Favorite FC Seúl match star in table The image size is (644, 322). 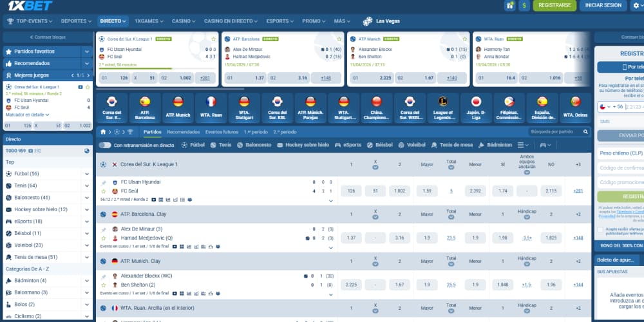click(104, 191)
